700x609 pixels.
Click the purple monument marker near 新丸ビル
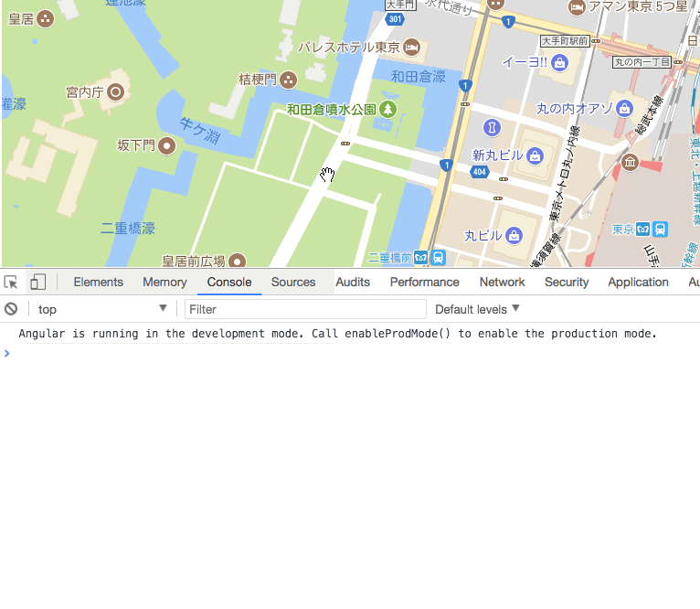tap(492, 128)
